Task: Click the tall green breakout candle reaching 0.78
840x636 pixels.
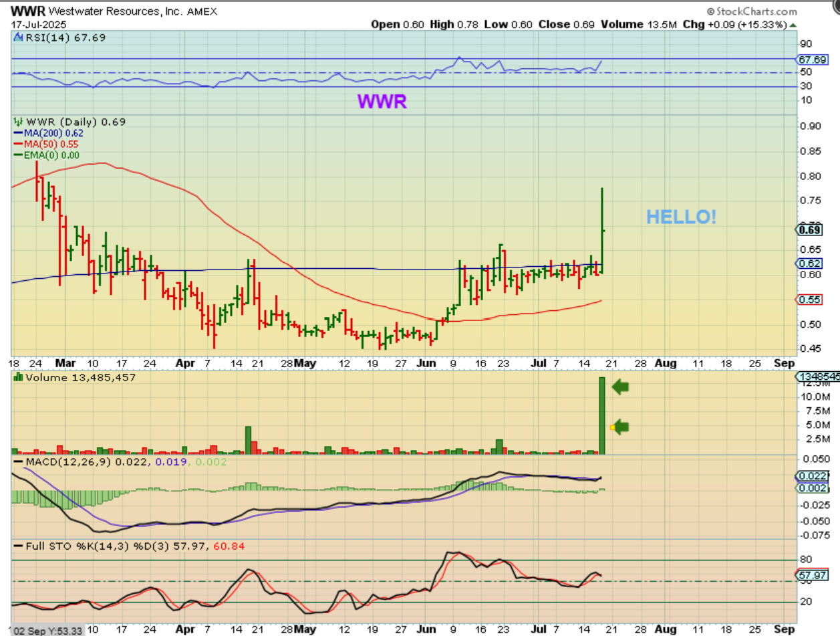Action: 602,230
